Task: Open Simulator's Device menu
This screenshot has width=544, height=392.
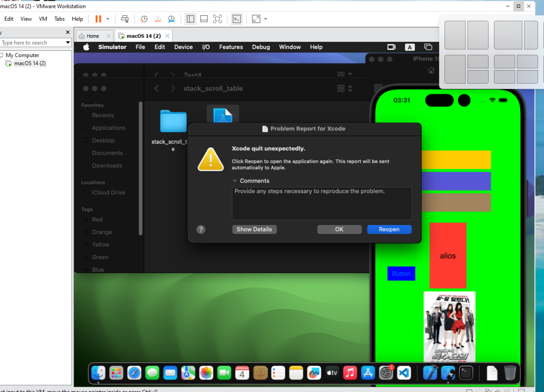Action: tap(183, 47)
